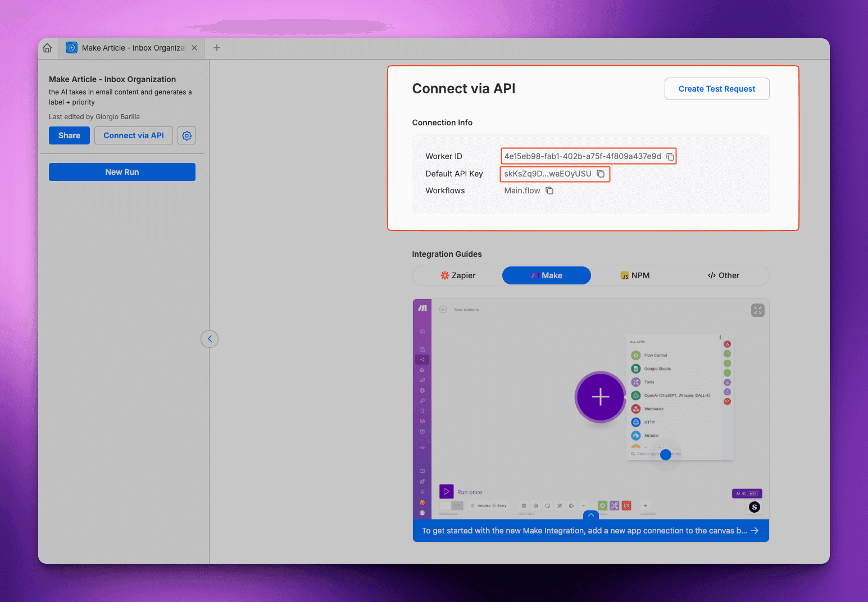
Task: Close the Make Article tab
Action: click(194, 48)
